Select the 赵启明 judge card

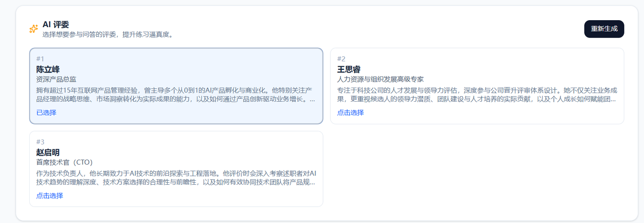(176, 169)
